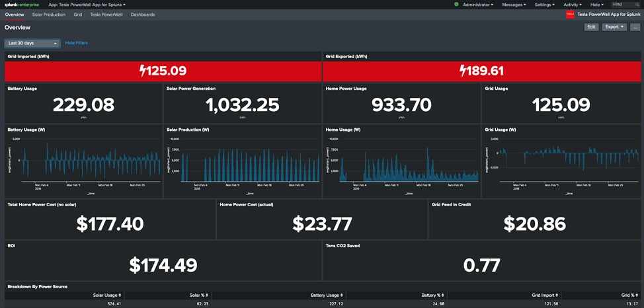Open the Administrator menu

tap(479, 5)
